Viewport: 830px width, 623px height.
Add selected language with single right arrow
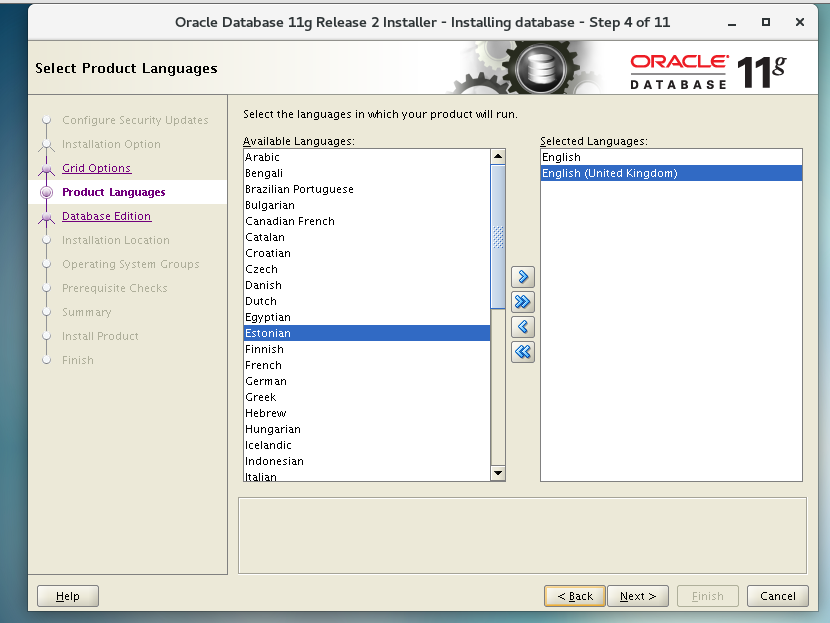coord(522,277)
